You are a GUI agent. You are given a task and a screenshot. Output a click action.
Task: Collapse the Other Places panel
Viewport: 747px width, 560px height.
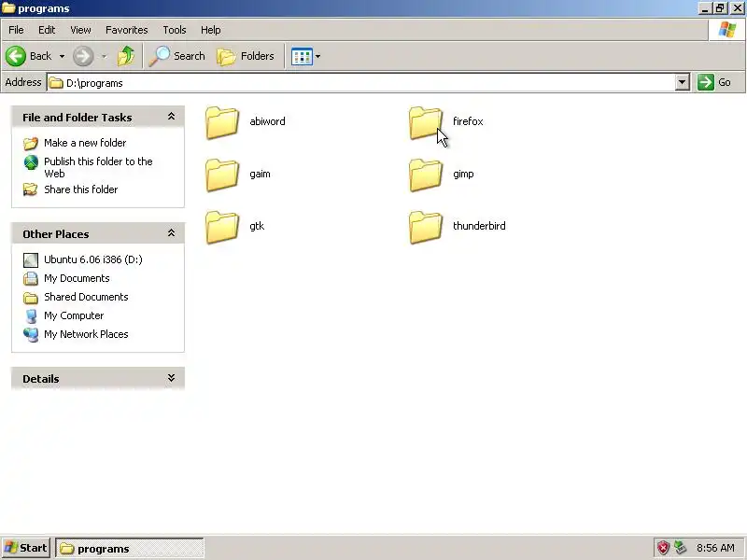[171, 233]
